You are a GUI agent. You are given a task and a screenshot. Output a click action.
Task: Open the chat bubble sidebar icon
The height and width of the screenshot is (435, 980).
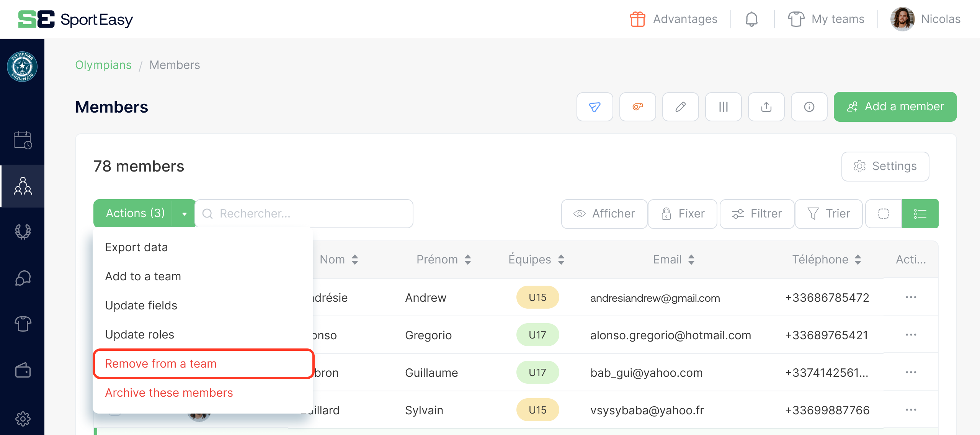tap(23, 278)
